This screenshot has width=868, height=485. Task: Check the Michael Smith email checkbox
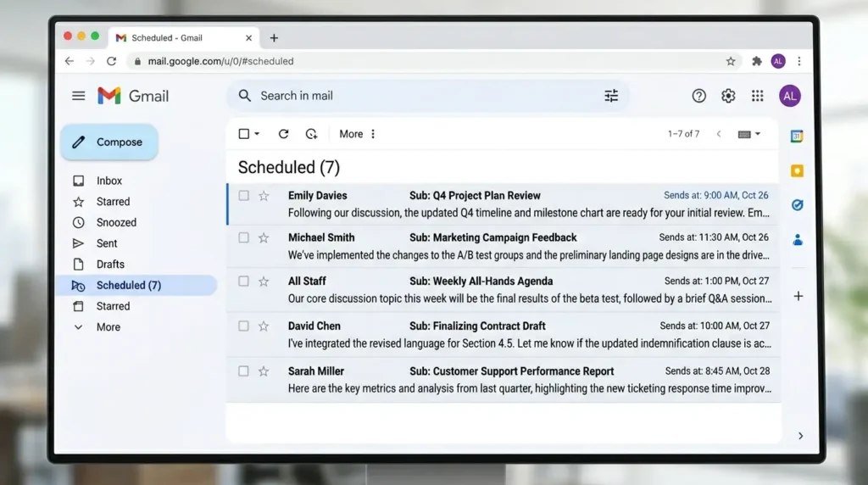click(243, 237)
